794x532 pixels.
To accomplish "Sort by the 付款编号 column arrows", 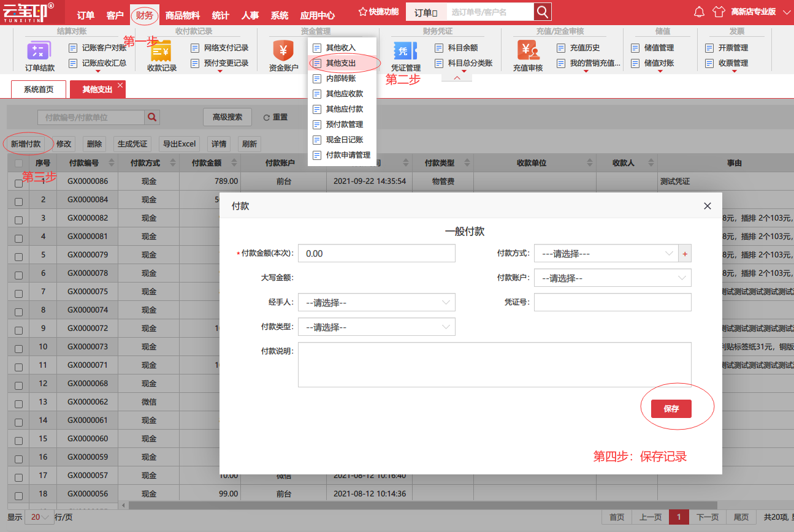I will tap(112, 163).
